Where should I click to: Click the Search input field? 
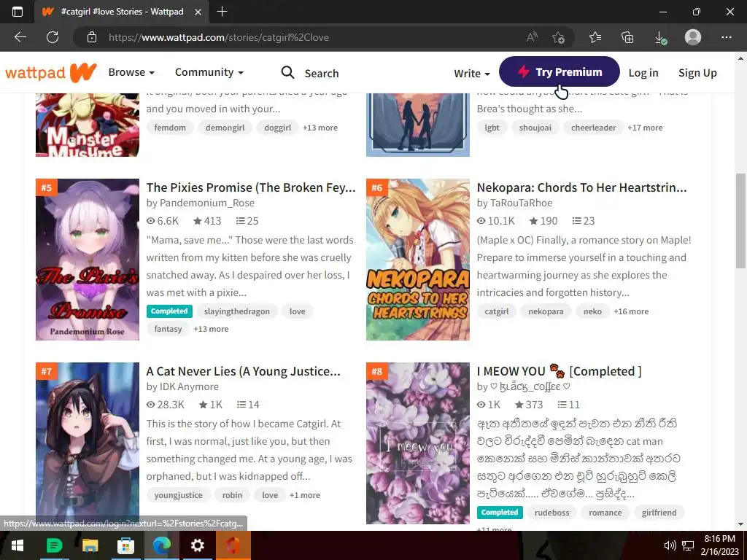tap(322, 74)
